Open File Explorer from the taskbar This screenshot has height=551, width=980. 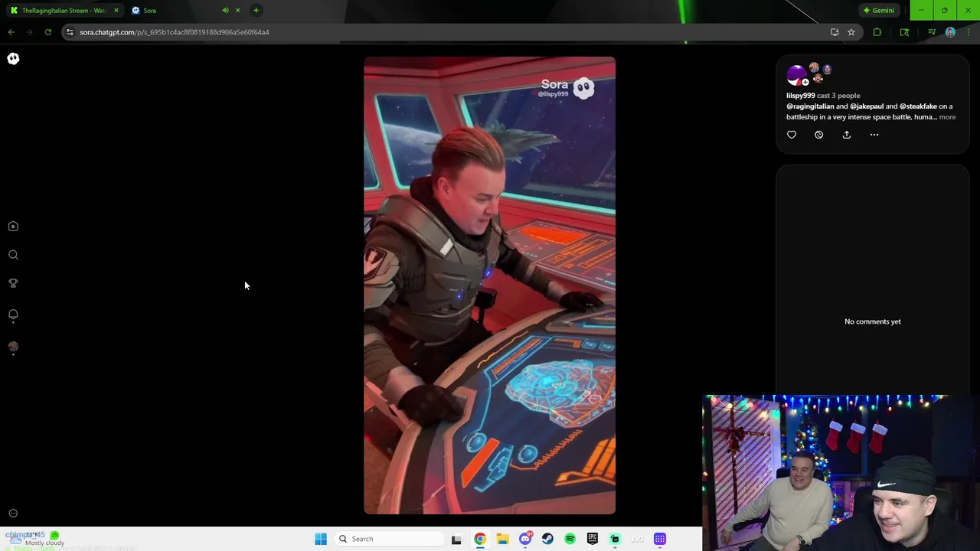click(x=502, y=539)
